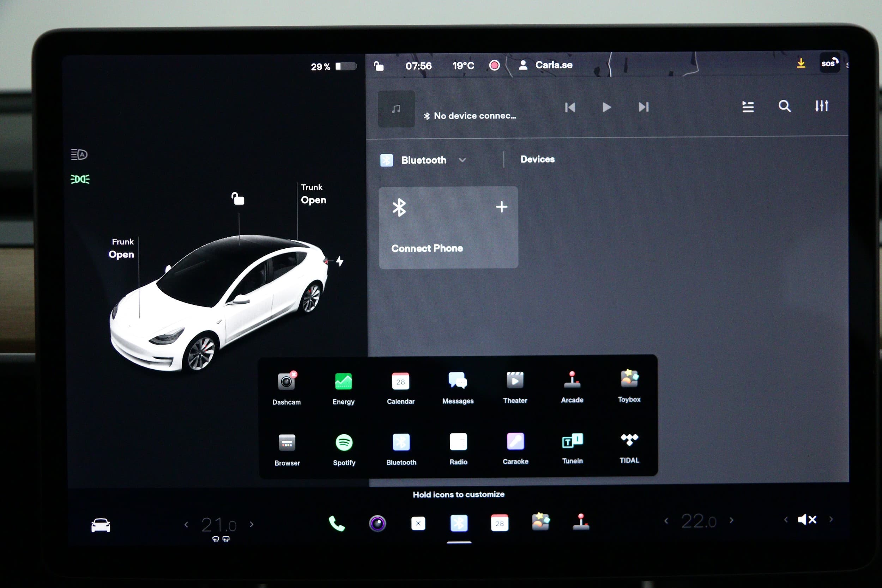Screen dimensions: 882x588
Task: Open the Carla.se driver profile
Action: (x=546, y=65)
